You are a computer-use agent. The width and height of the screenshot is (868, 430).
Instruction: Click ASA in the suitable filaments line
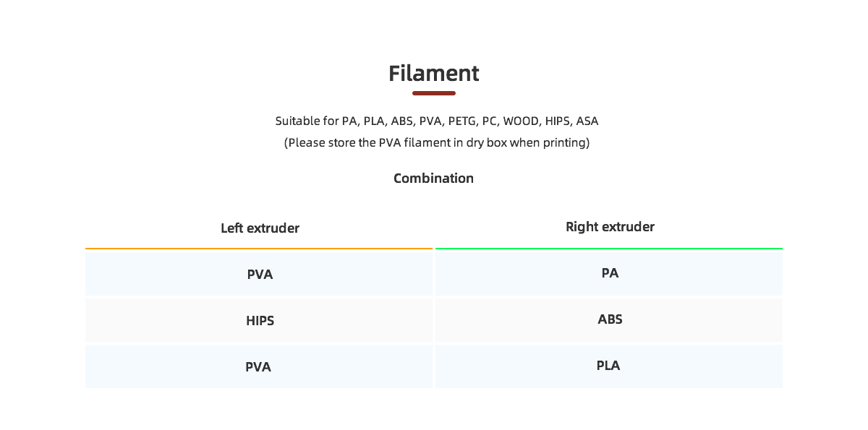pos(587,121)
